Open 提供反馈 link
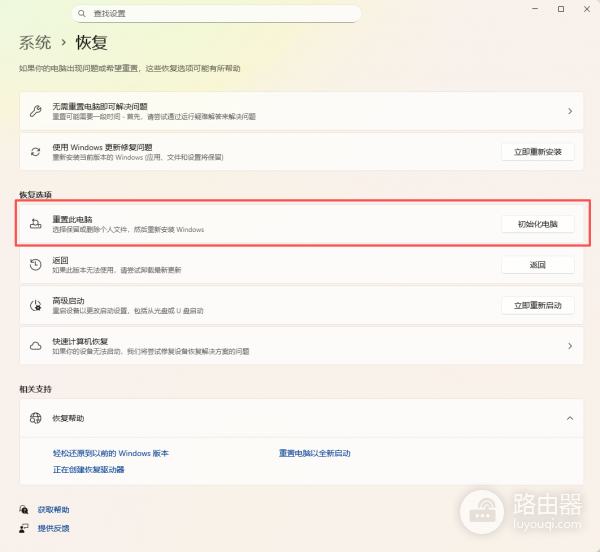Screen dimensions: 600x552 pyautogui.click(x=53, y=528)
